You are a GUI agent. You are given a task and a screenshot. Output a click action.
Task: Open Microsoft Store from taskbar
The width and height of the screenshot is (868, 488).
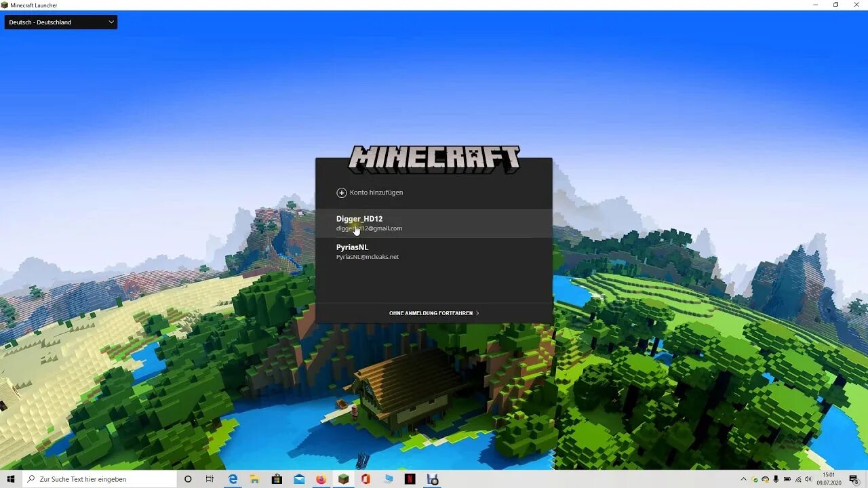click(x=277, y=479)
